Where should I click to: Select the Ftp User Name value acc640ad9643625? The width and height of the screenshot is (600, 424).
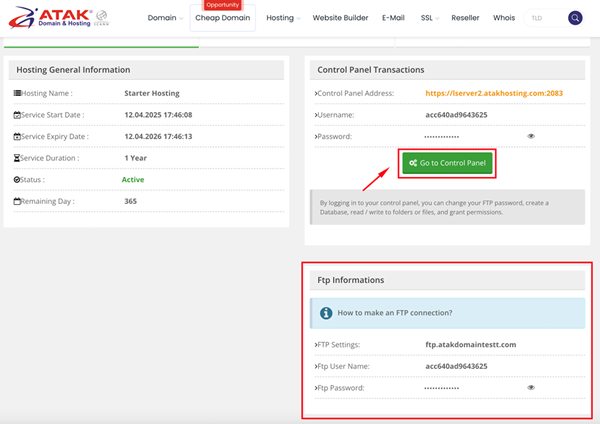click(x=456, y=366)
